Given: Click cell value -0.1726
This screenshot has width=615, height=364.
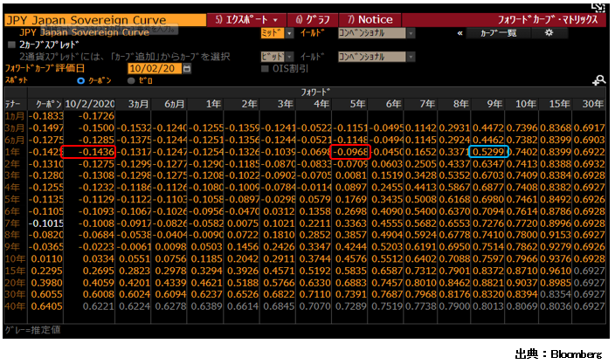Looking at the screenshot, I should (x=96, y=116).
